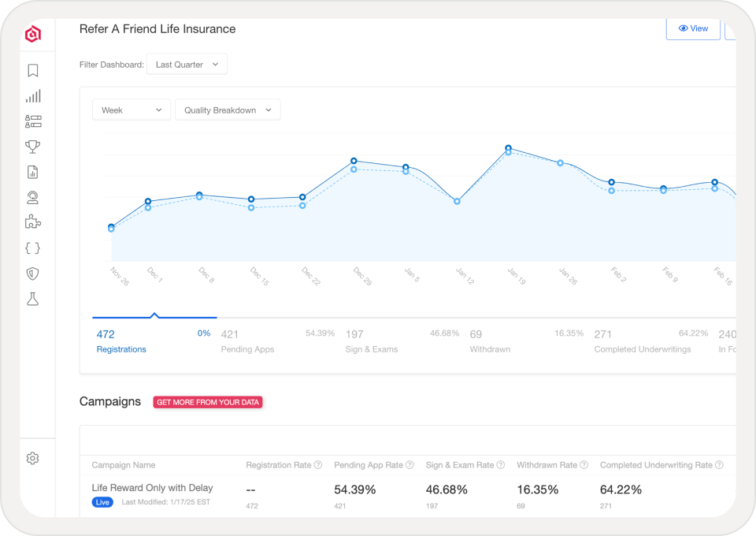Screen dimensions: 756x536
Task: Open the curly braces developer icon
Action: coord(33,248)
